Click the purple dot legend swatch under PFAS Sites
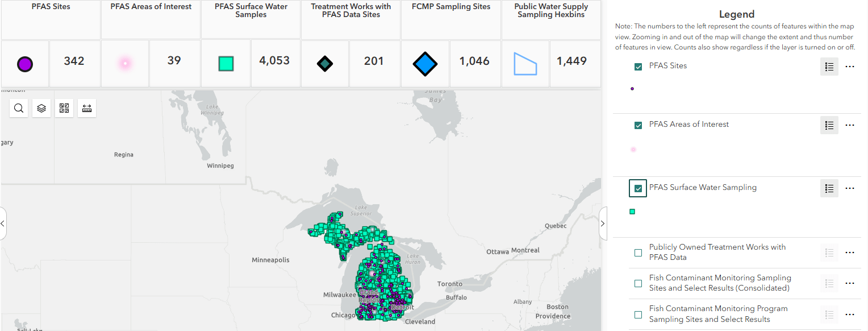This screenshot has width=868, height=331. click(x=632, y=89)
